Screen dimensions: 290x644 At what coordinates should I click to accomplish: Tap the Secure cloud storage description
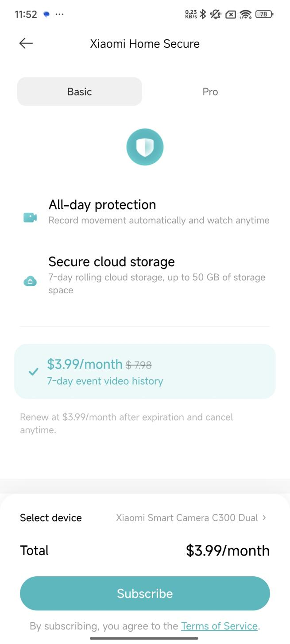pyautogui.click(x=157, y=284)
